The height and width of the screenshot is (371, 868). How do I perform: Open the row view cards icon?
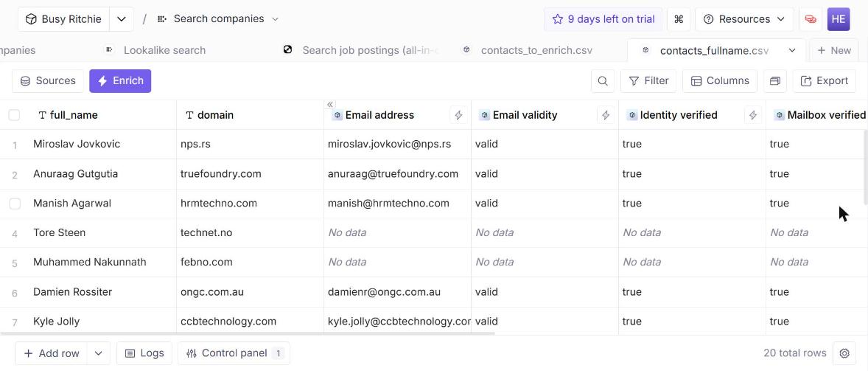pos(774,81)
